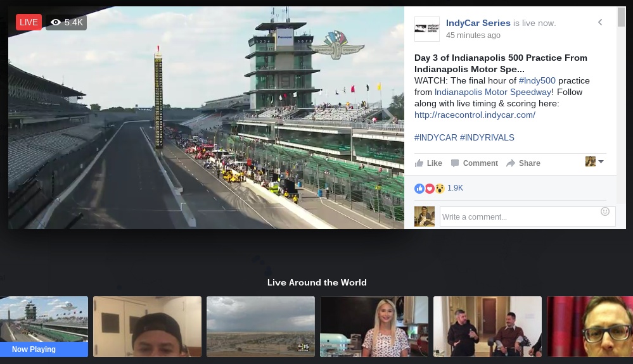633x364 pixels.
Task: Click the Write a comment field
Action: (x=520, y=217)
